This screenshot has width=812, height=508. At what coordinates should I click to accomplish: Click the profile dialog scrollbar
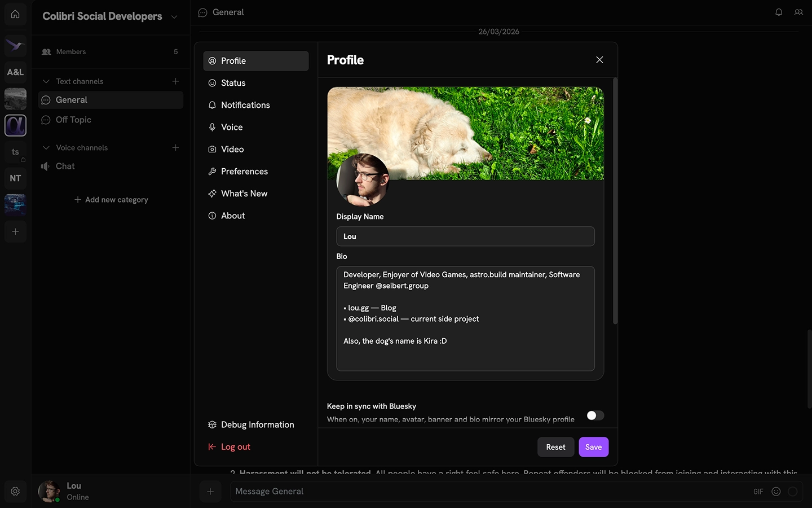click(x=615, y=201)
